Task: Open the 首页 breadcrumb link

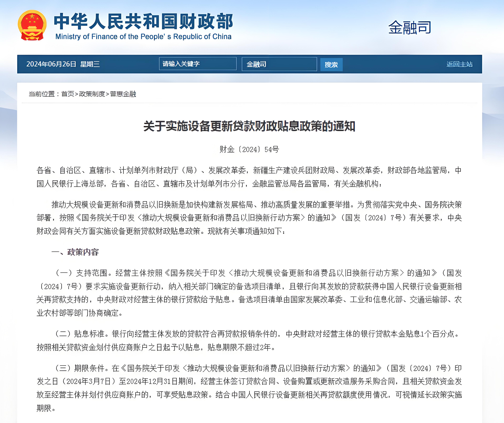Action: (68, 94)
